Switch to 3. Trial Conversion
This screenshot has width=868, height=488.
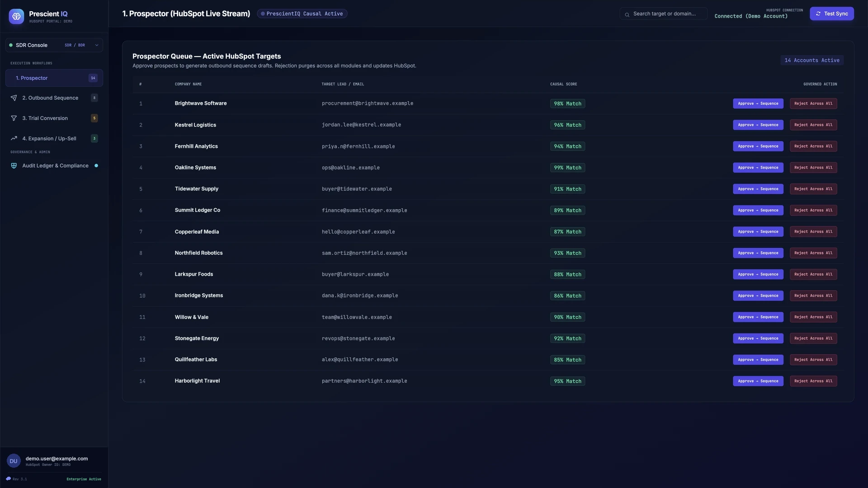pyautogui.click(x=54, y=118)
